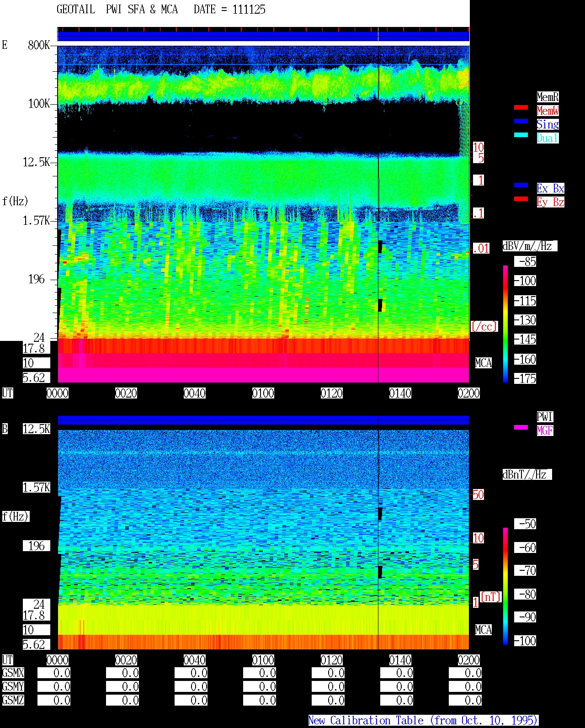
Task: Select the MemW legend label
Action: coord(548,111)
